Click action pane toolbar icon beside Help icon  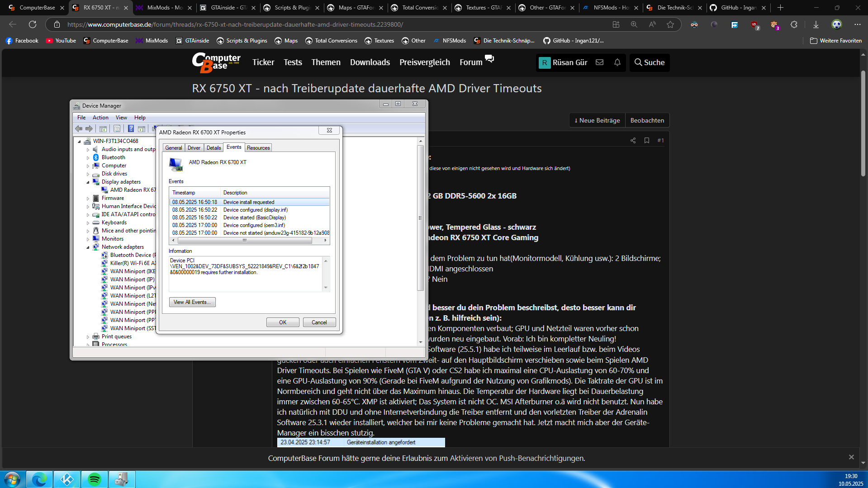point(142,129)
